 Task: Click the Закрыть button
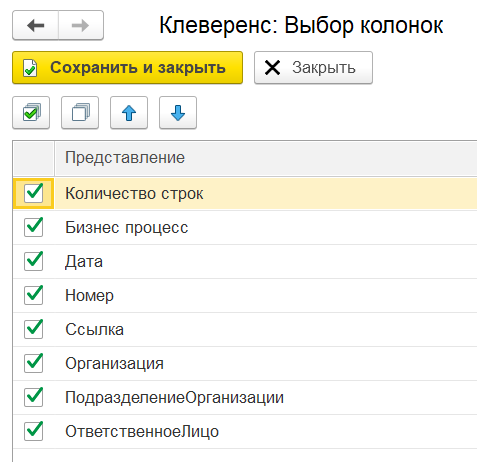313,67
